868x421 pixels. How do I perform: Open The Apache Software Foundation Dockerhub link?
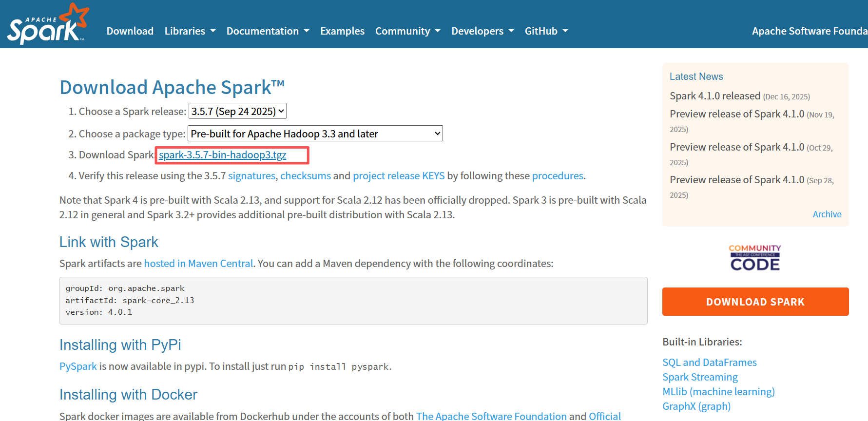491,416
